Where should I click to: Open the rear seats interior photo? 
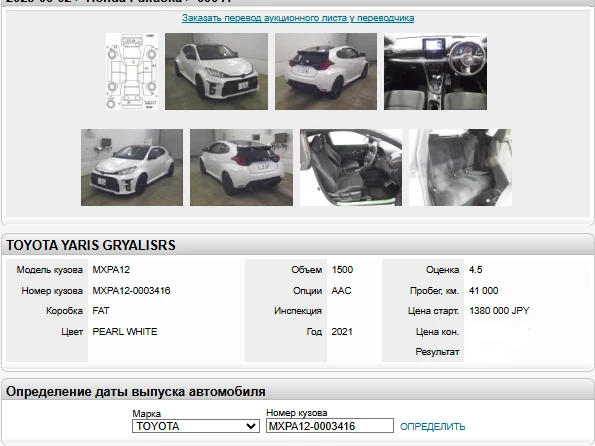[x=460, y=167]
